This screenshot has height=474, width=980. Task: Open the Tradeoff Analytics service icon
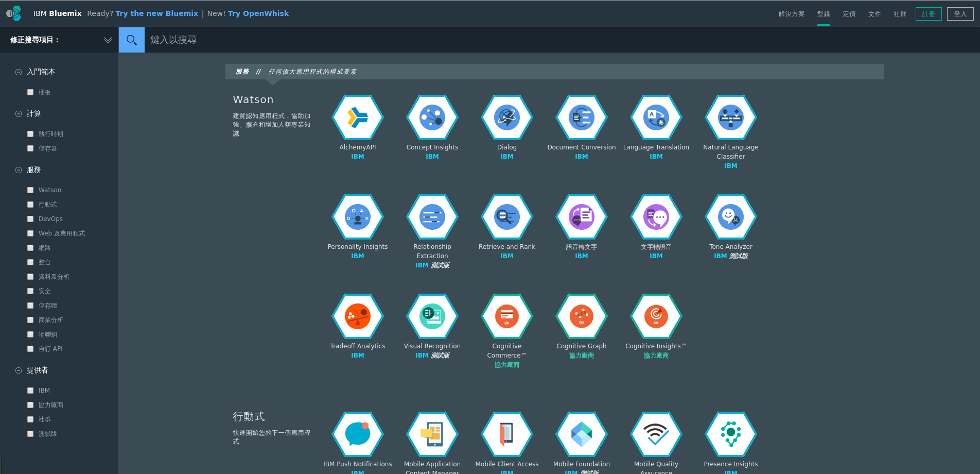pos(358,316)
